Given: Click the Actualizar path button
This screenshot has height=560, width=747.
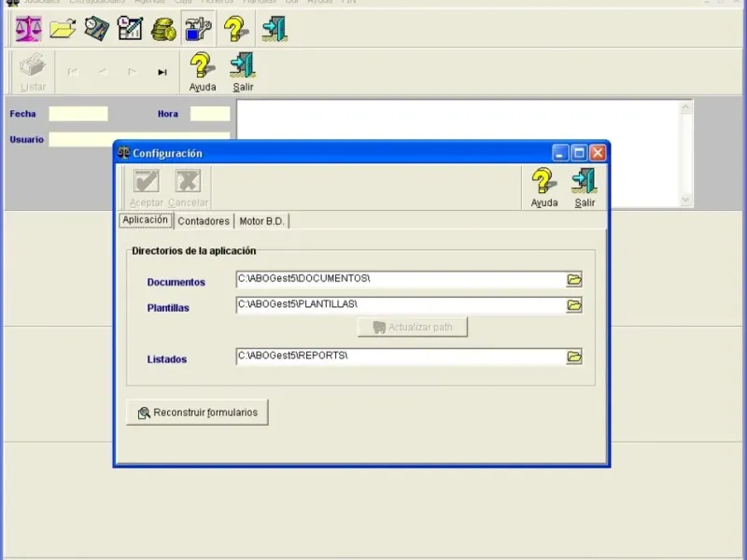Looking at the screenshot, I should [x=413, y=328].
